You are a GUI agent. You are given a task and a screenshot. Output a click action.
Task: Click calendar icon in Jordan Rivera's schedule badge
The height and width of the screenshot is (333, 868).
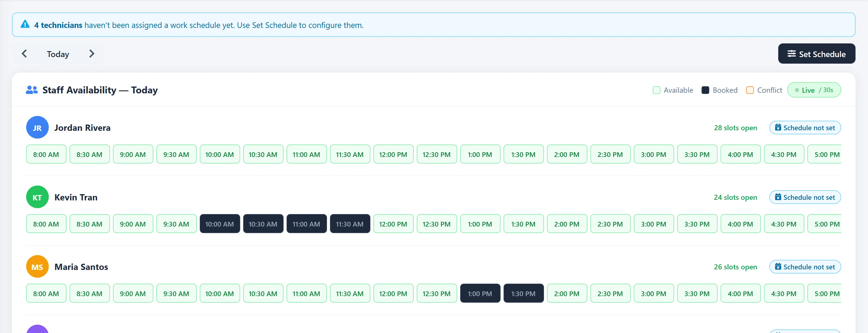[x=778, y=128]
